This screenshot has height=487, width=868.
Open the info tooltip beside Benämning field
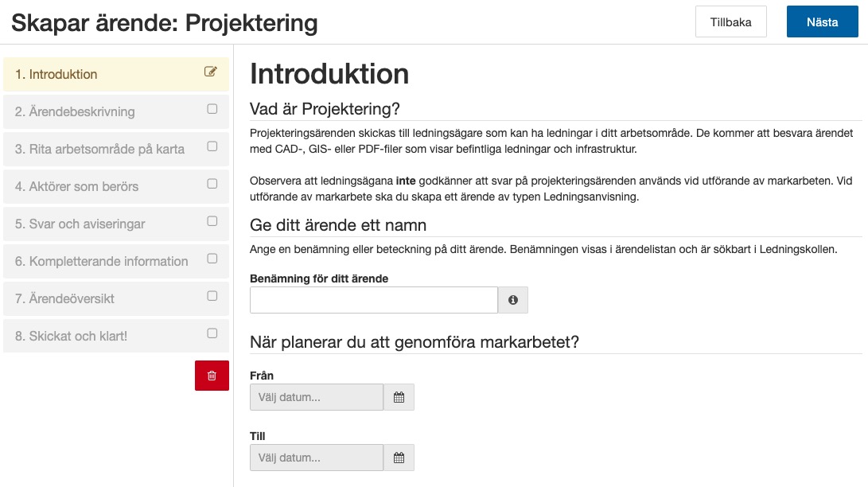(513, 300)
